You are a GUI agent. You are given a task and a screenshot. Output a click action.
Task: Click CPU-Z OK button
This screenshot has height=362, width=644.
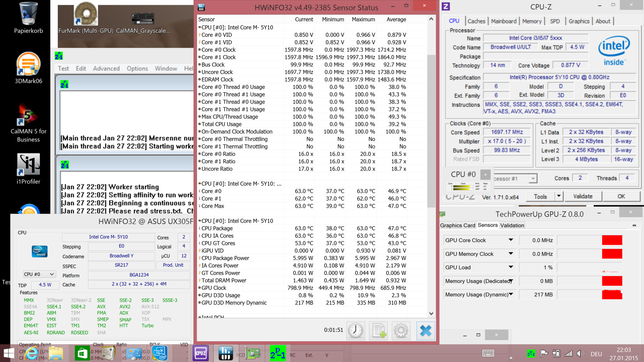click(x=621, y=196)
